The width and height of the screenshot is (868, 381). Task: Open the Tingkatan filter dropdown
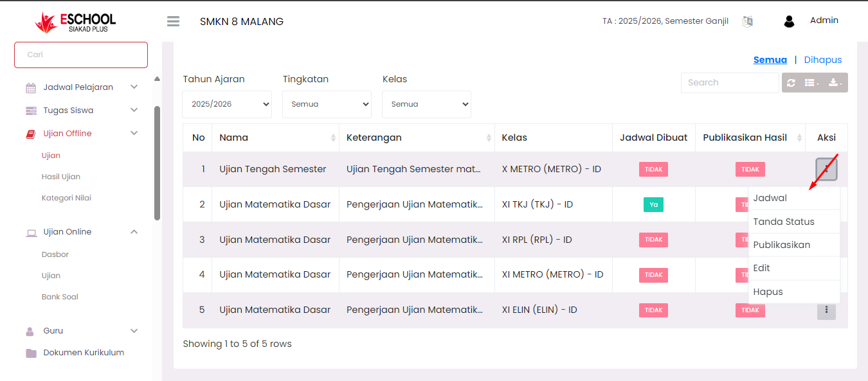(327, 104)
